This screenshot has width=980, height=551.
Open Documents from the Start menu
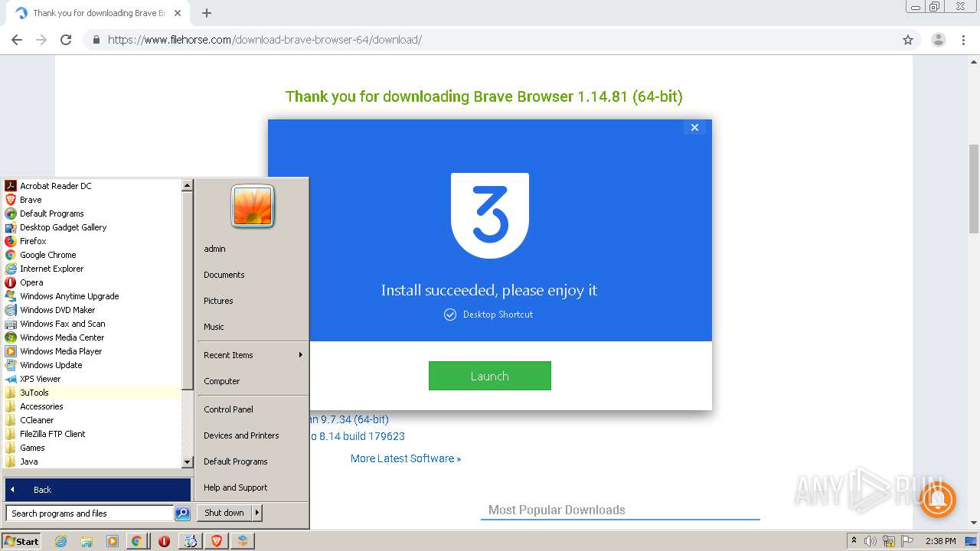[253, 275]
